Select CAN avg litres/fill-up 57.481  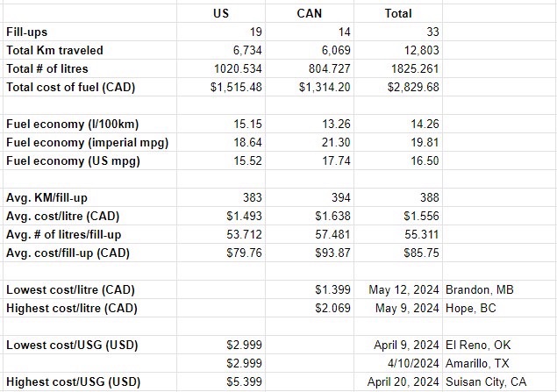pos(310,235)
